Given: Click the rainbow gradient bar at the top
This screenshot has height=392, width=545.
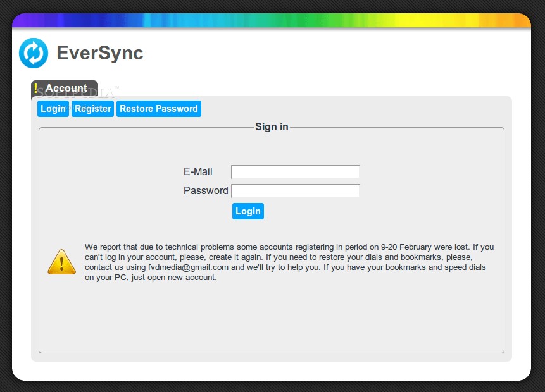Looking at the screenshot, I should [272, 20].
